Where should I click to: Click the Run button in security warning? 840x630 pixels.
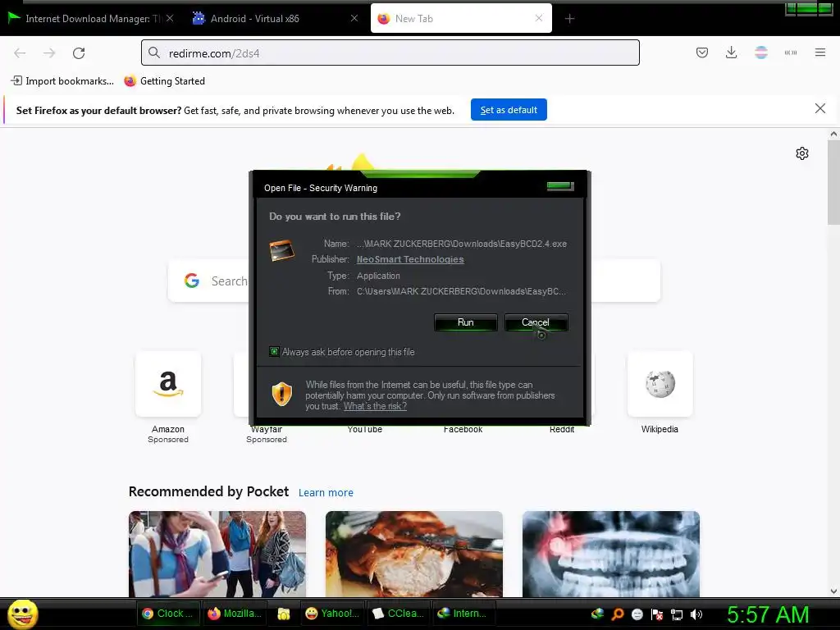(x=465, y=322)
